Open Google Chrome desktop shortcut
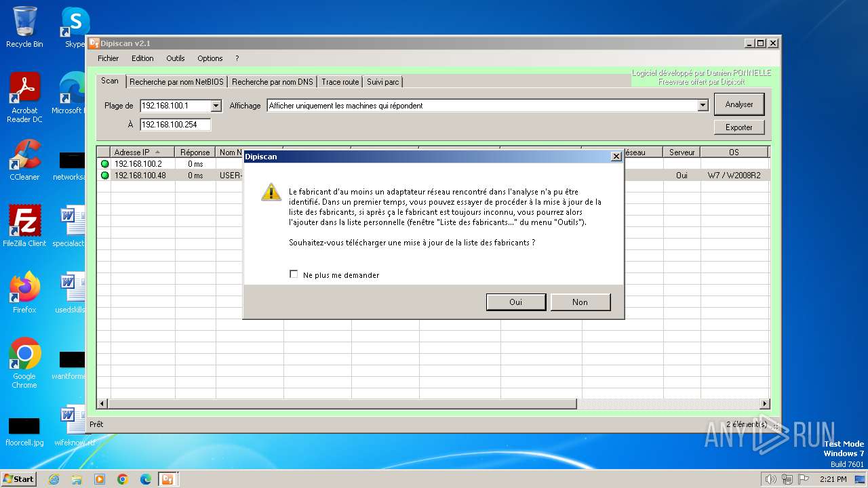Viewport: 868px width, 488px height. pos(24,363)
